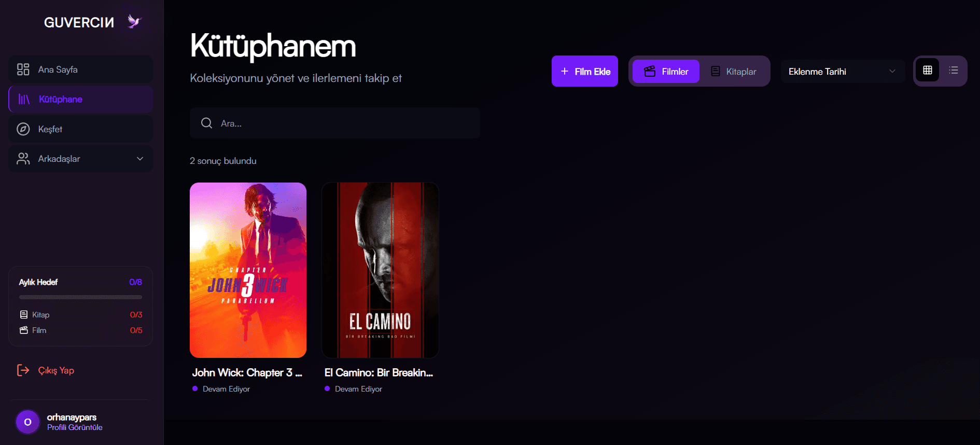This screenshot has height=445, width=980.
Task: Click the search magnifier icon
Action: [x=206, y=123]
